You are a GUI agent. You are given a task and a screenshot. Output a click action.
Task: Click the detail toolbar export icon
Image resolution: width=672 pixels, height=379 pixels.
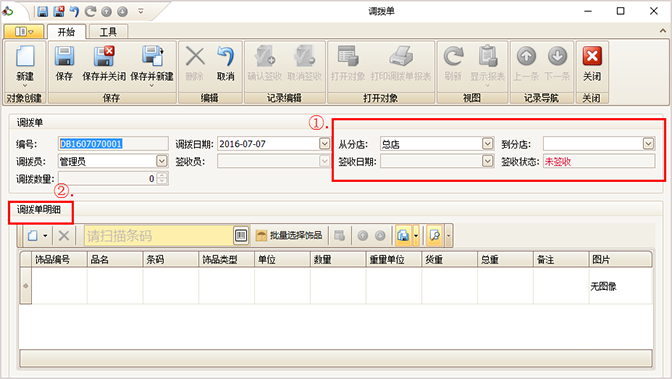point(403,235)
